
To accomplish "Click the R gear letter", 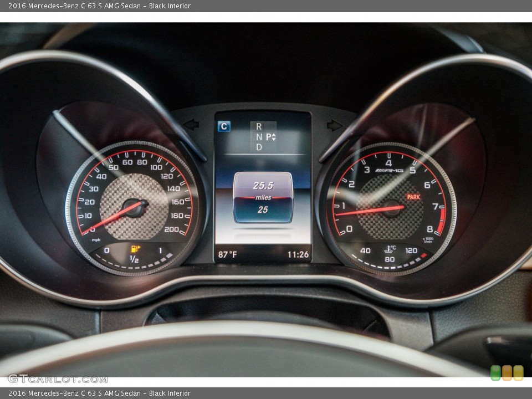I will 259,126.
